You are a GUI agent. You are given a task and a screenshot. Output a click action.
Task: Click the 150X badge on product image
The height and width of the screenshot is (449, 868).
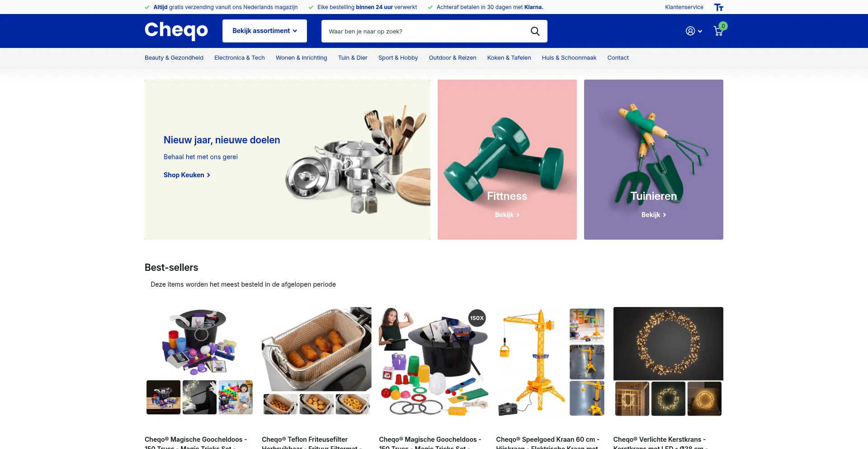[x=477, y=318]
